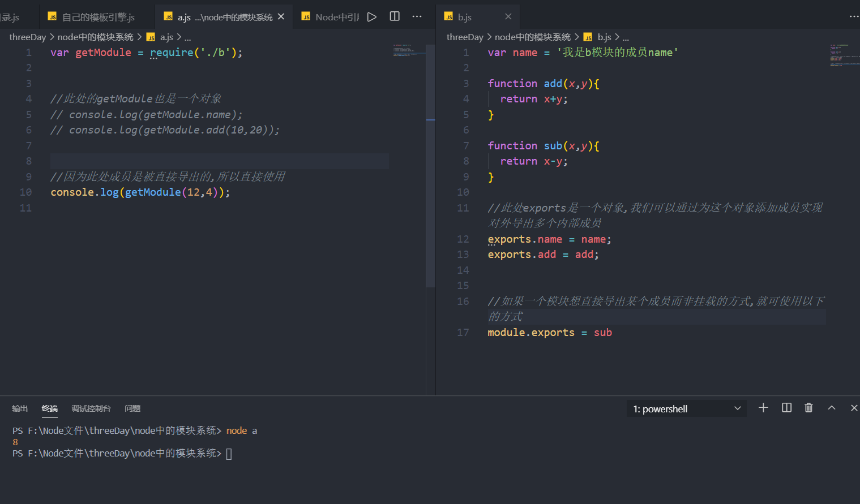Image resolution: width=860 pixels, height=504 pixels.
Task: Click commented console.log(getModule.name) line
Action: [x=146, y=114]
